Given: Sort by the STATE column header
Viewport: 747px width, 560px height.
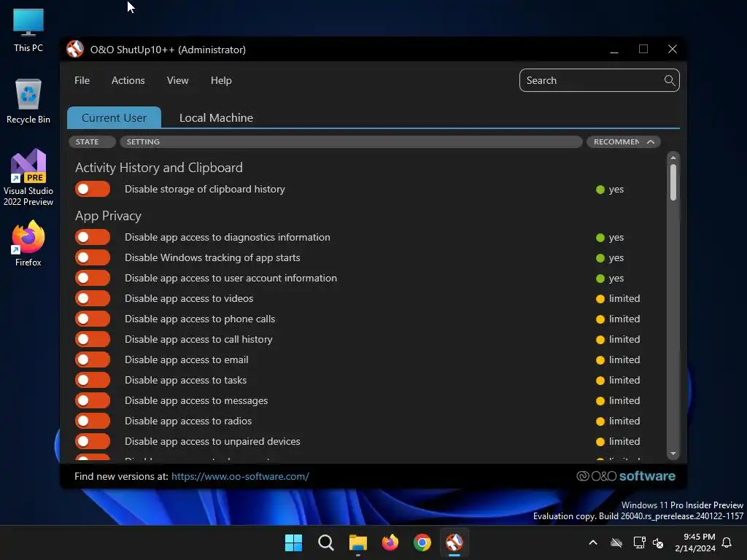Looking at the screenshot, I should point(92,142).
